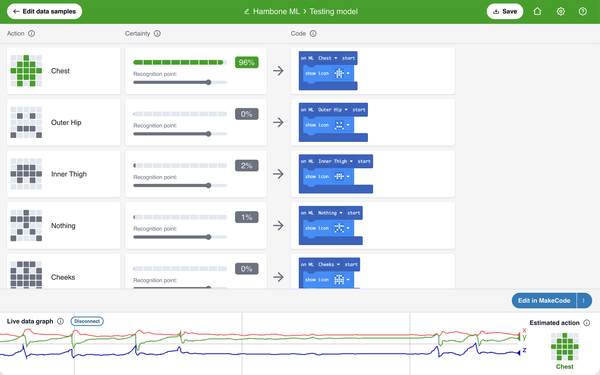Viewport: 600px width, 375px height.
Task: Click the Chest certainty progress bar
Action: [x=180, y=62]
